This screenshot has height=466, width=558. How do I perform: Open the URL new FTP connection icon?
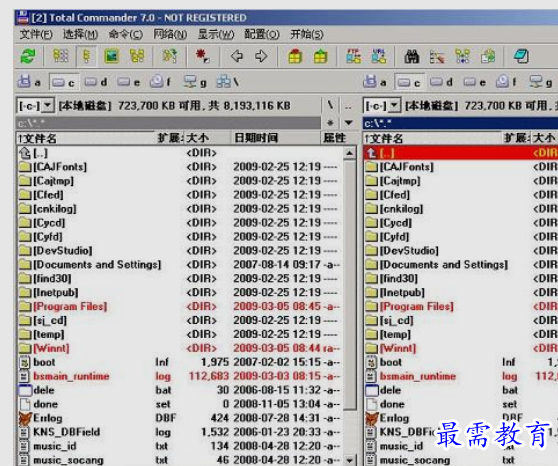[379, 56]
